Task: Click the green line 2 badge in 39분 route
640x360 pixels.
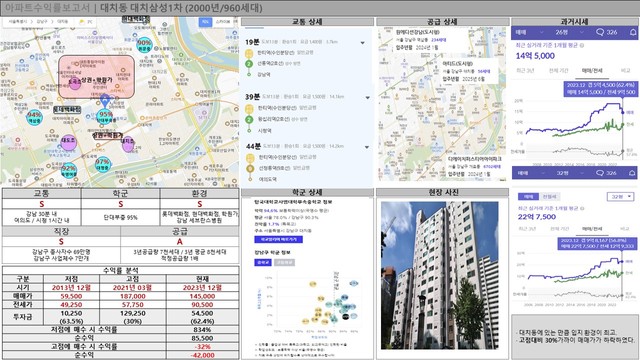Action: [x=249, y=119]
